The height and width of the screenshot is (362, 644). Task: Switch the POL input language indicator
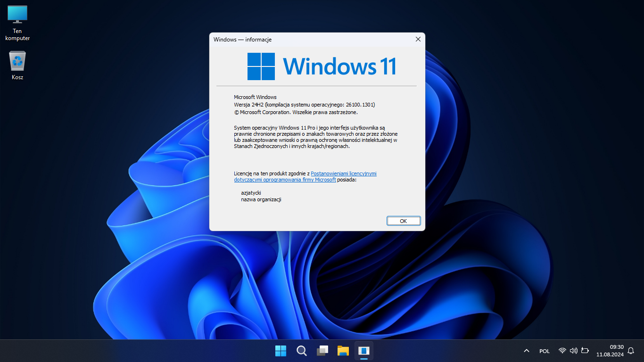(545, 351)
